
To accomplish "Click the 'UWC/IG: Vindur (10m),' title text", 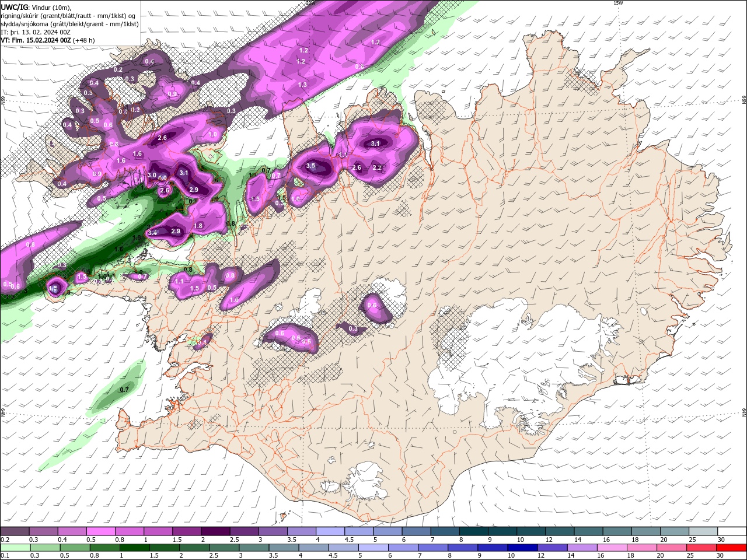I will 36,6.
